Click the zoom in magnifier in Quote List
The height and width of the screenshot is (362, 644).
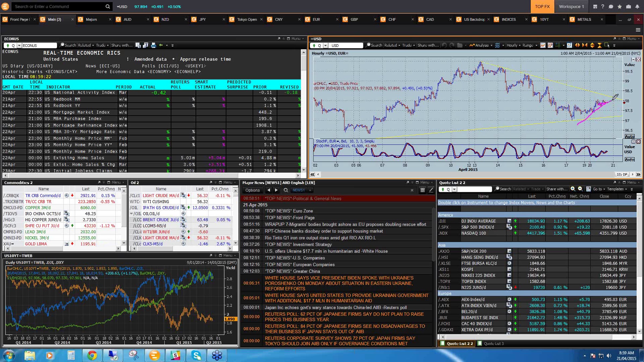pyautogui.click(x=573, y=189)
